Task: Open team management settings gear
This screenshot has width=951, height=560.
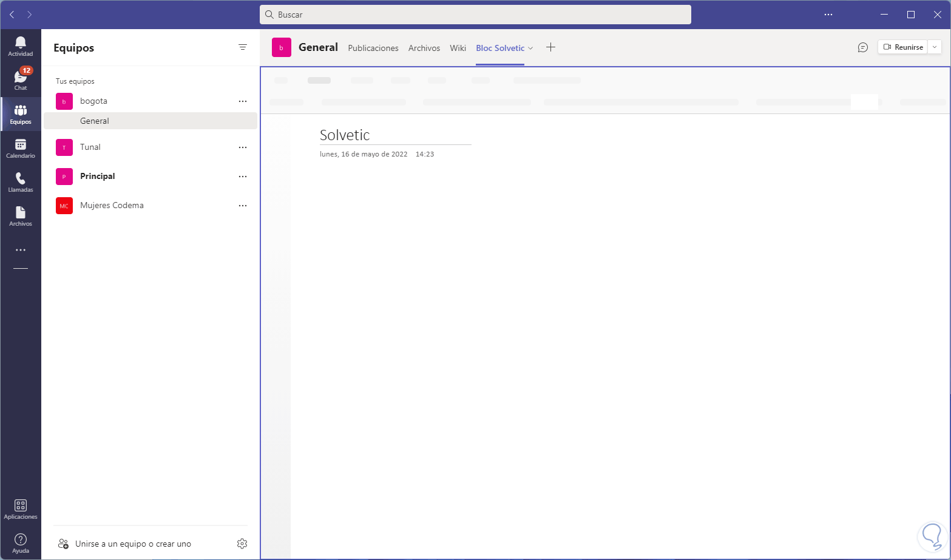Action: pyautogui.click(x=242, y=544)
